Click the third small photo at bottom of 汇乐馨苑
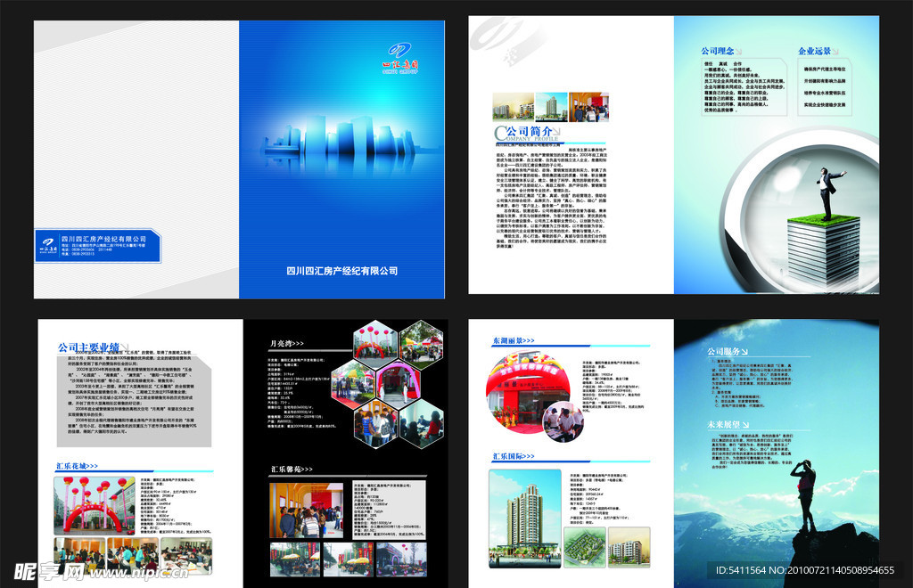Image resolution: width=913 pixels, height=588 pixels. point(401,559)
